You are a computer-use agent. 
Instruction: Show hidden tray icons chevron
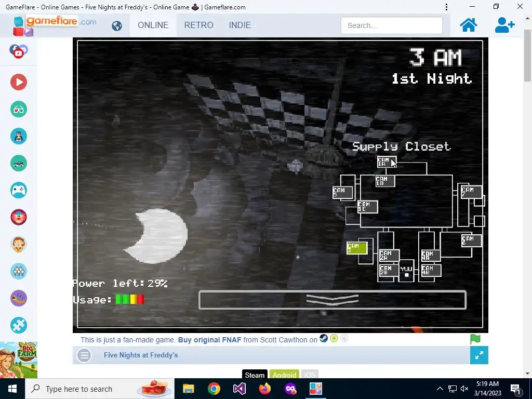(x=440, y=389)
